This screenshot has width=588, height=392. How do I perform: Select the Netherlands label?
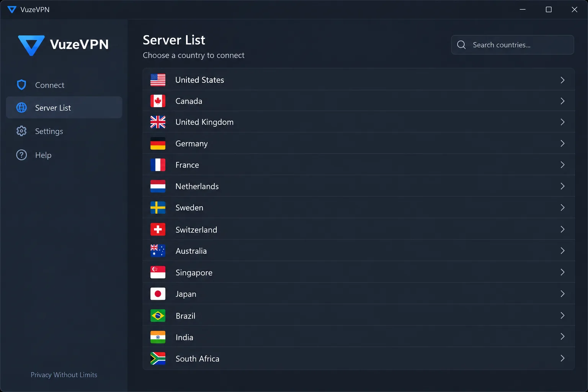coord(197,186)
